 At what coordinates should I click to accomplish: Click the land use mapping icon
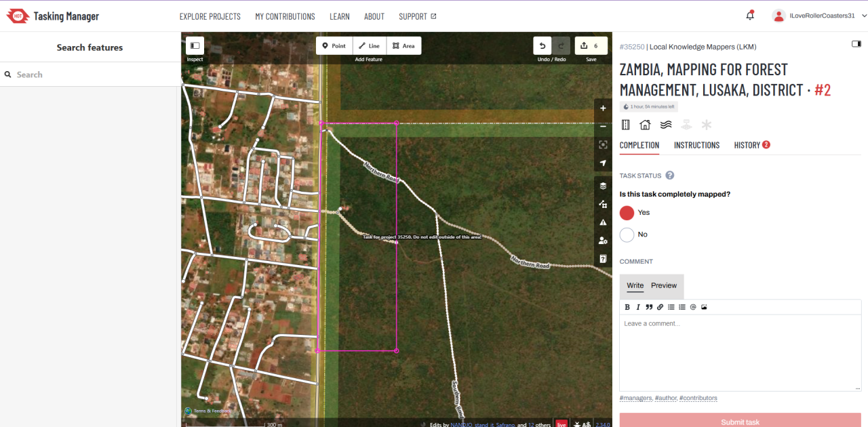[686, 125]
